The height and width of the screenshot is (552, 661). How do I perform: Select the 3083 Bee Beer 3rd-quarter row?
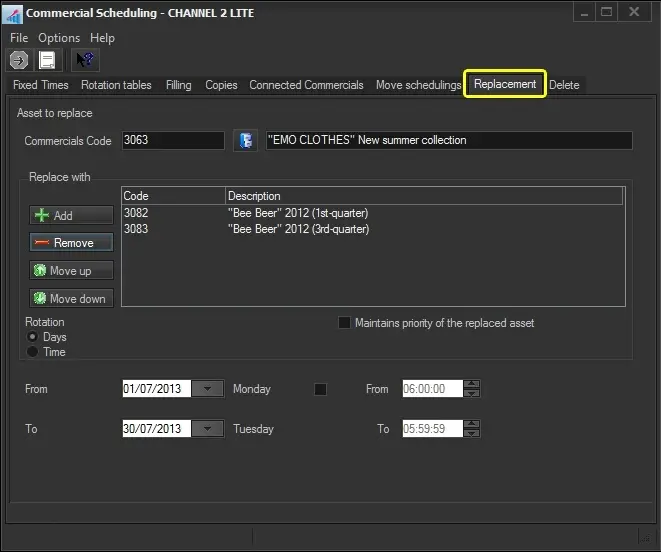(x=298, y=229)
